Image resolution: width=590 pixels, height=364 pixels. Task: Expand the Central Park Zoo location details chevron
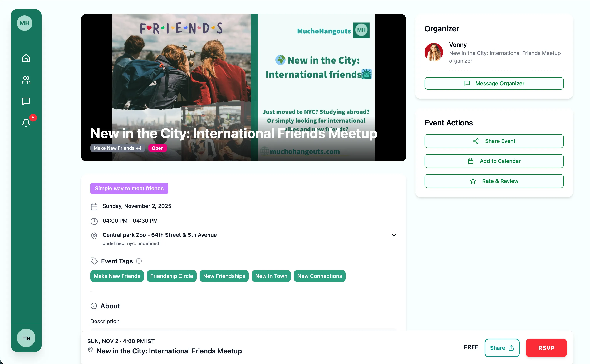[394, 235]
